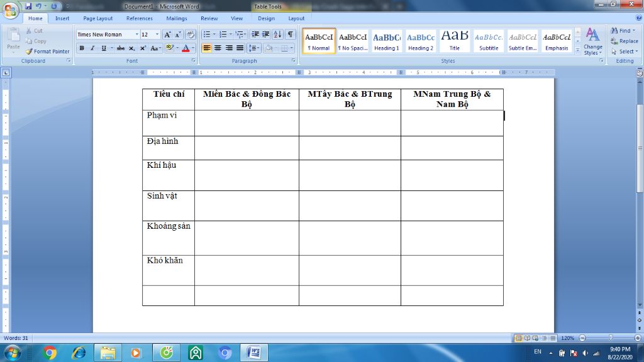Image resolution: width=644 pixels, height=362 pixels.
Task: Center the text
Action: 218,48
